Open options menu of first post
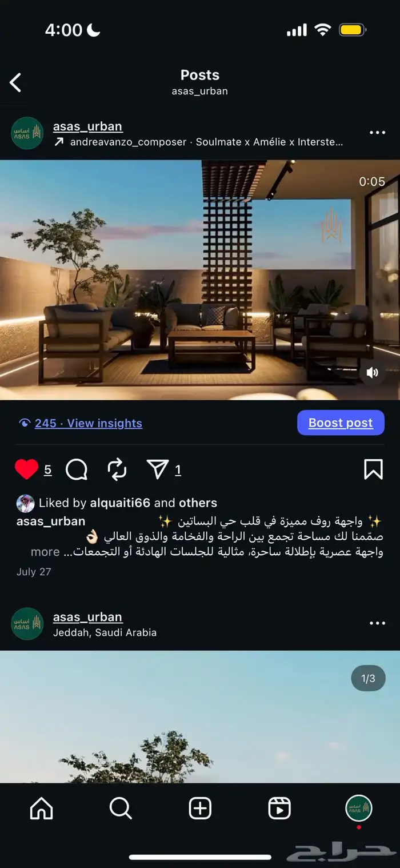The height and width of the screenshot is (868, 400). (377, 133)
